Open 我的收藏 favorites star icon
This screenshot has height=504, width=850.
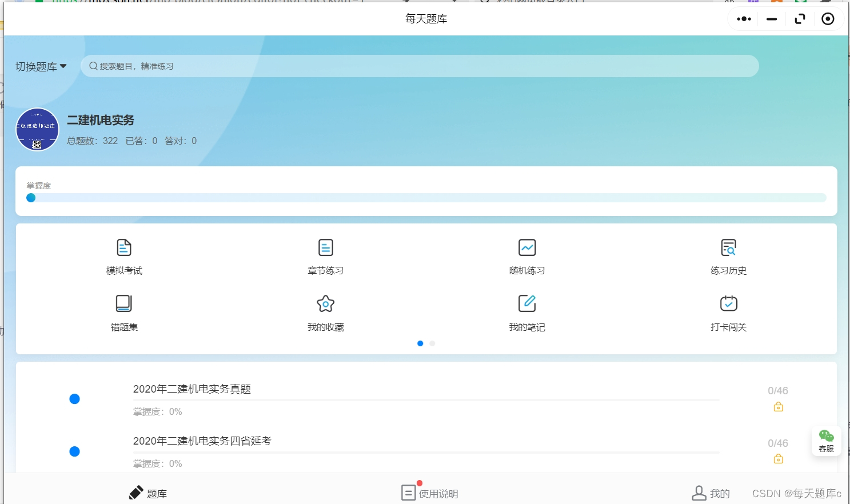(x=326, y=303)
